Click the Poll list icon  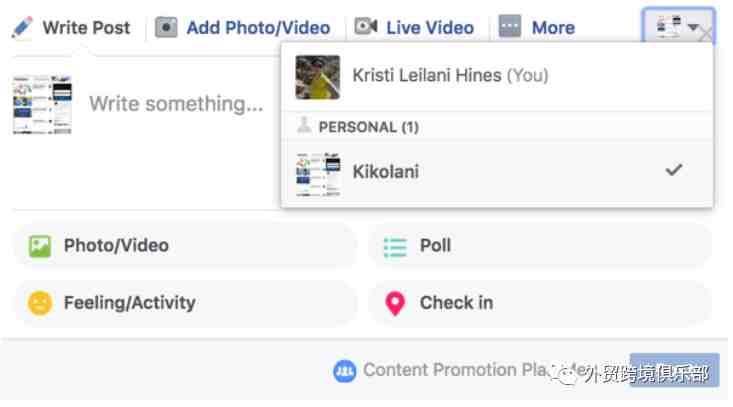click(395, 247)
